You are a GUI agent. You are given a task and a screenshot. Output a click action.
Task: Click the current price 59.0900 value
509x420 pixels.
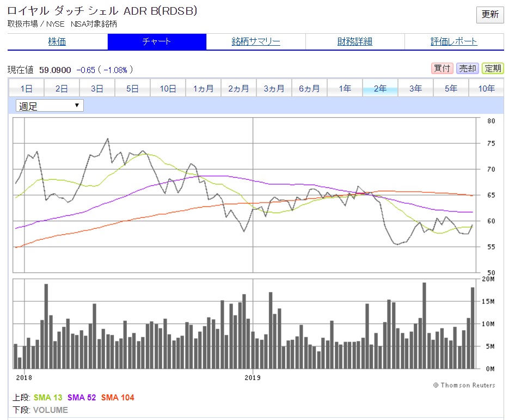(55, 70)
